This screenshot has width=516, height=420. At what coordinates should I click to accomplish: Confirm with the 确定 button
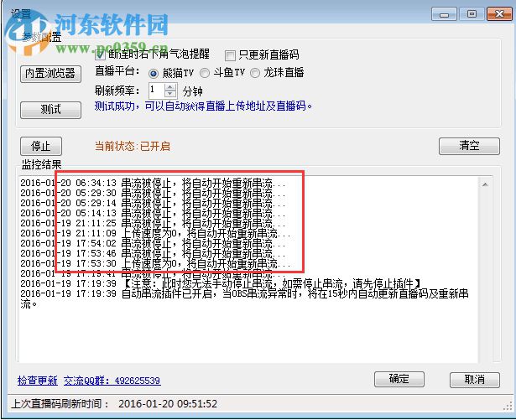[399, 380]
